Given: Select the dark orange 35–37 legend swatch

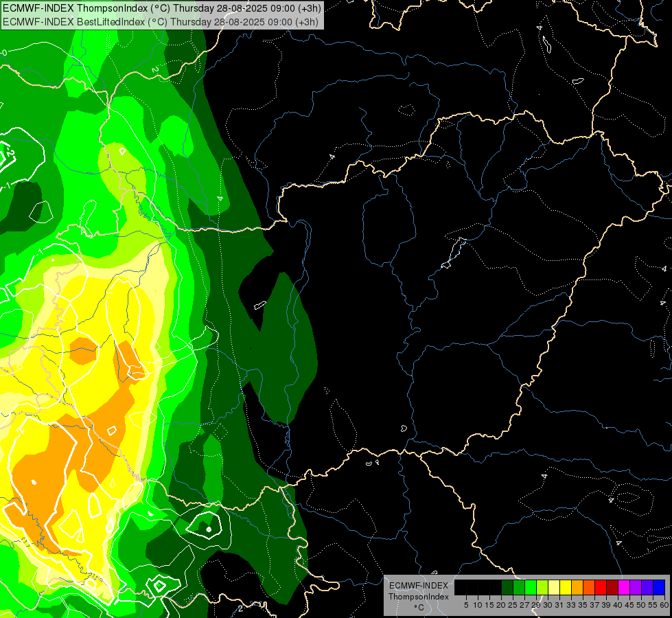Looking at the screenshot, I should pyautogui.click(x=589, y=587).
